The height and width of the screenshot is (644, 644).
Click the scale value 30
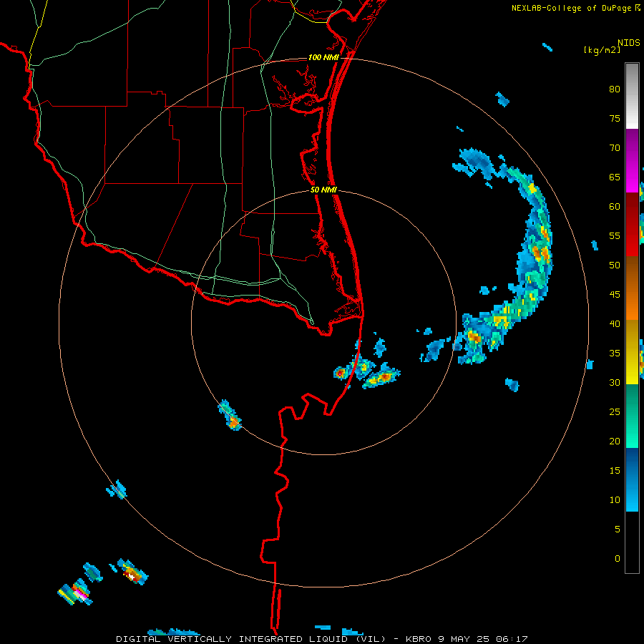[615, 382]
